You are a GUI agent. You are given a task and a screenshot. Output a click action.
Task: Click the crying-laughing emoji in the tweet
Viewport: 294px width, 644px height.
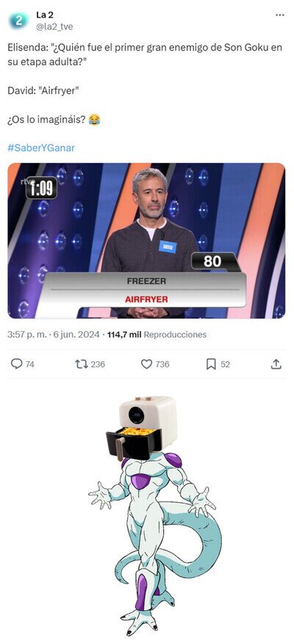95,120
